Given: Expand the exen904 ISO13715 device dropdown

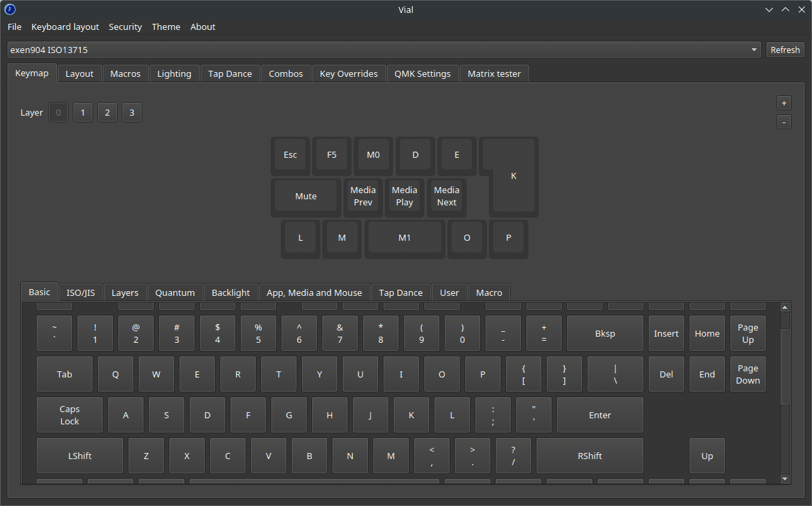Looking at the screenshot, I should tap(384, 50).
